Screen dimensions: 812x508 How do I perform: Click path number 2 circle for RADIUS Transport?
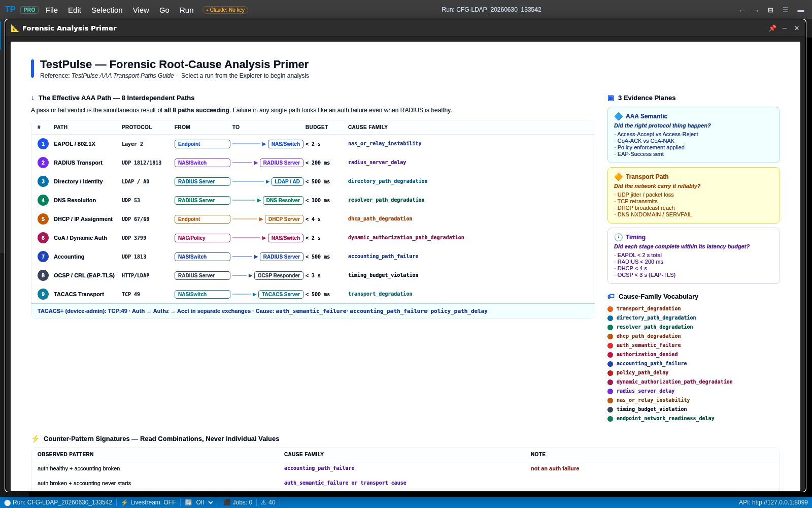(43, 163)
